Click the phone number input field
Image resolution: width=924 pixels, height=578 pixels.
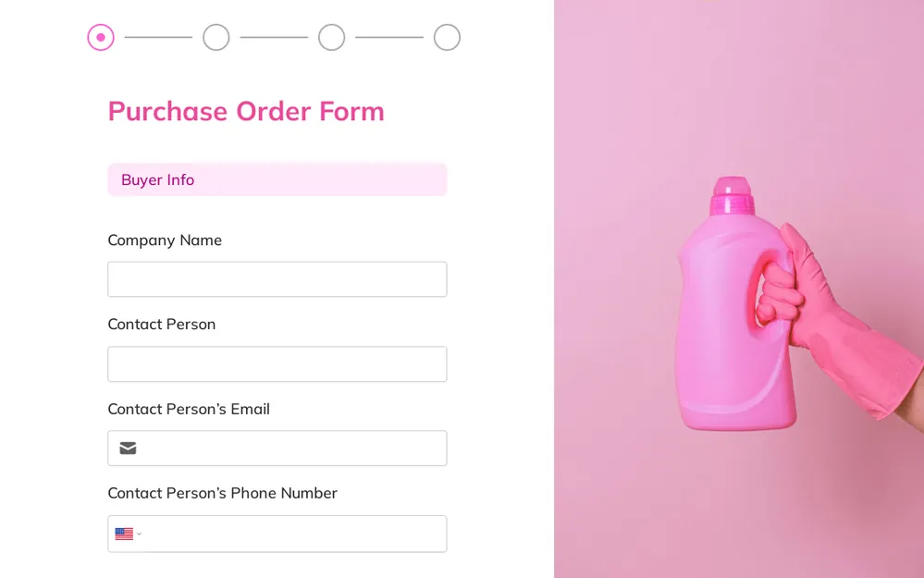point(277,534)
